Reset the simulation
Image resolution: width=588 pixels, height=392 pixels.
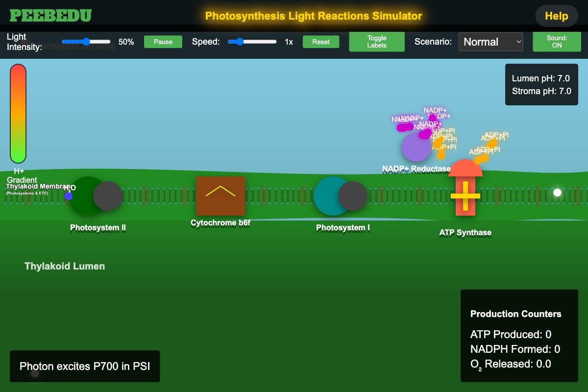pyautogui.click(x=321, y=42)
